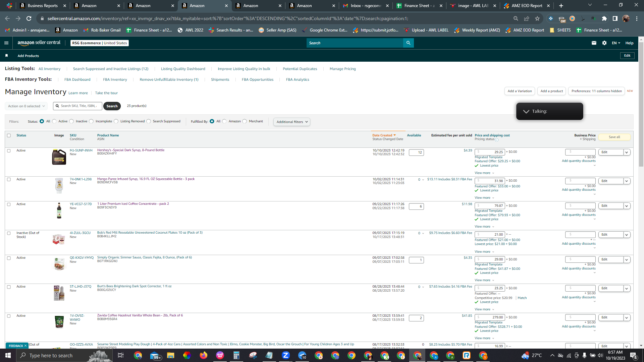This screenshot has height=362, width=644.
Task: Open the Windows Start menu
Action: [8, 355]
